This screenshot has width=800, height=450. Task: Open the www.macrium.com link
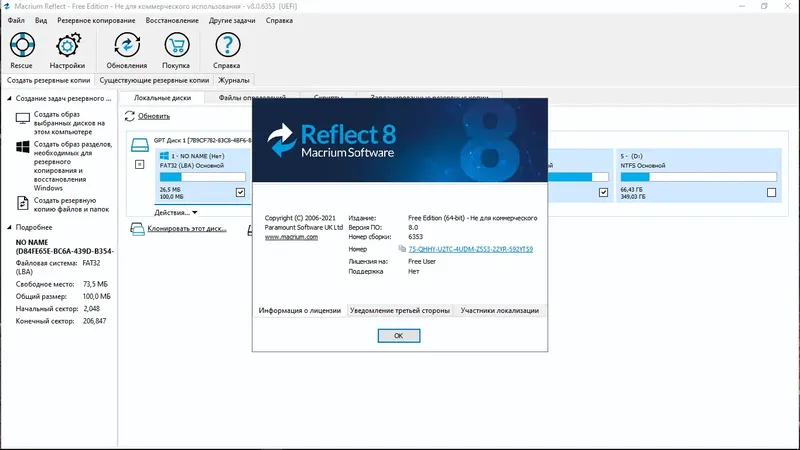pos(291,237)
